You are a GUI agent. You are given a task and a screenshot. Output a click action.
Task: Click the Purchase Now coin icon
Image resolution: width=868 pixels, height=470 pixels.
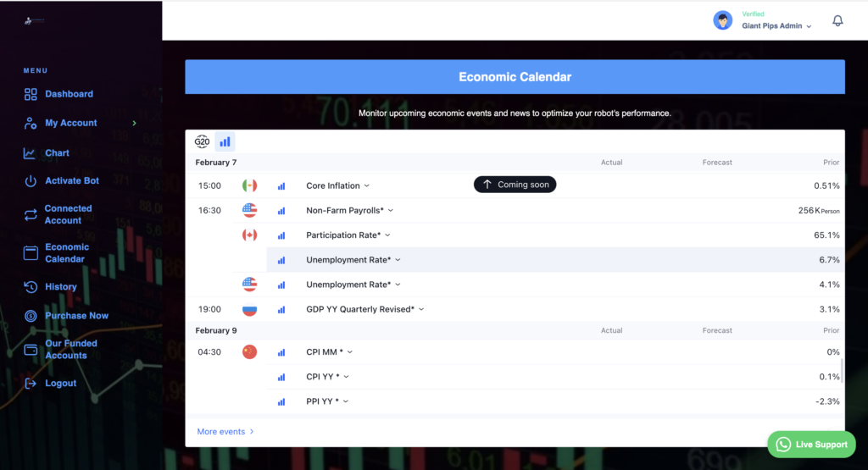tap(31, 316)
